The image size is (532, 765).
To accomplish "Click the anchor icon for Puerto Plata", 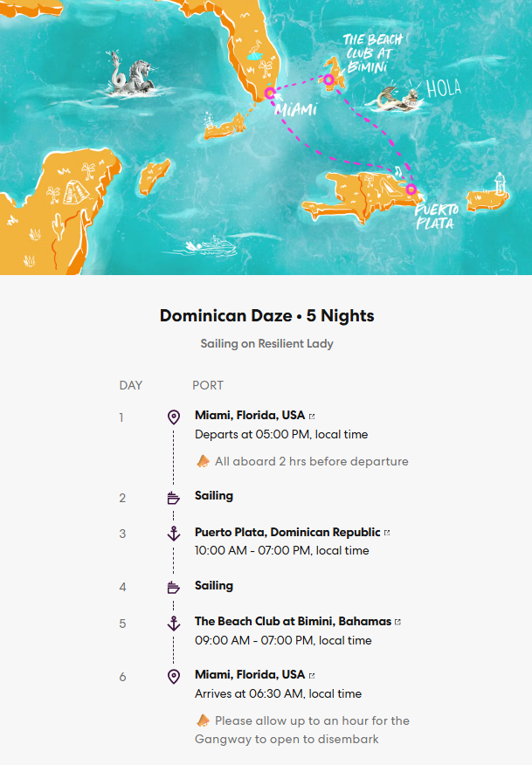I will click(x=173, y=534).
